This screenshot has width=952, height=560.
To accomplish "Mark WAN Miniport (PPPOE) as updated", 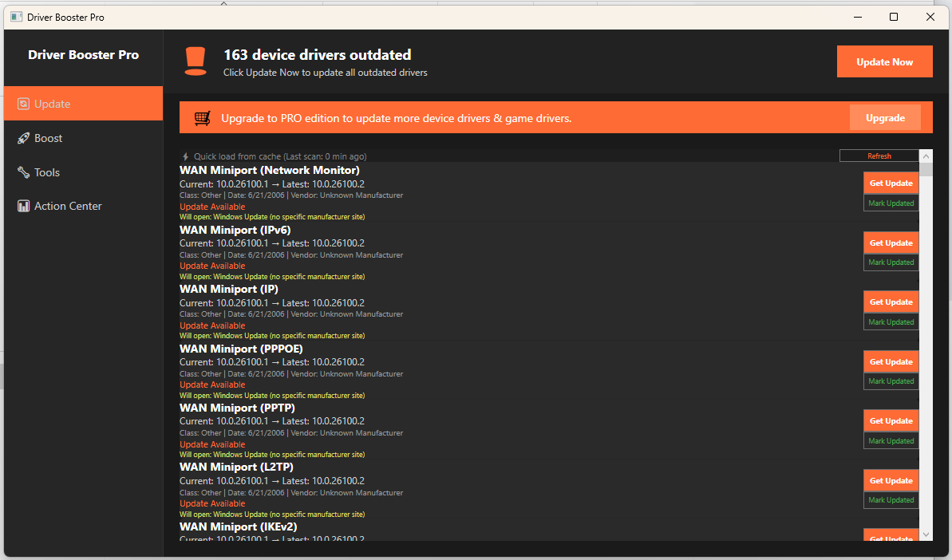I will pyautogui.click(x=891, y=381).
